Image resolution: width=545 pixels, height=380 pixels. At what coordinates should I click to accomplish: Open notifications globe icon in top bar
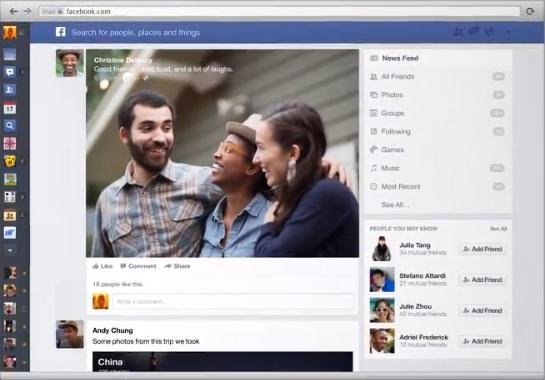pos(490,32)
